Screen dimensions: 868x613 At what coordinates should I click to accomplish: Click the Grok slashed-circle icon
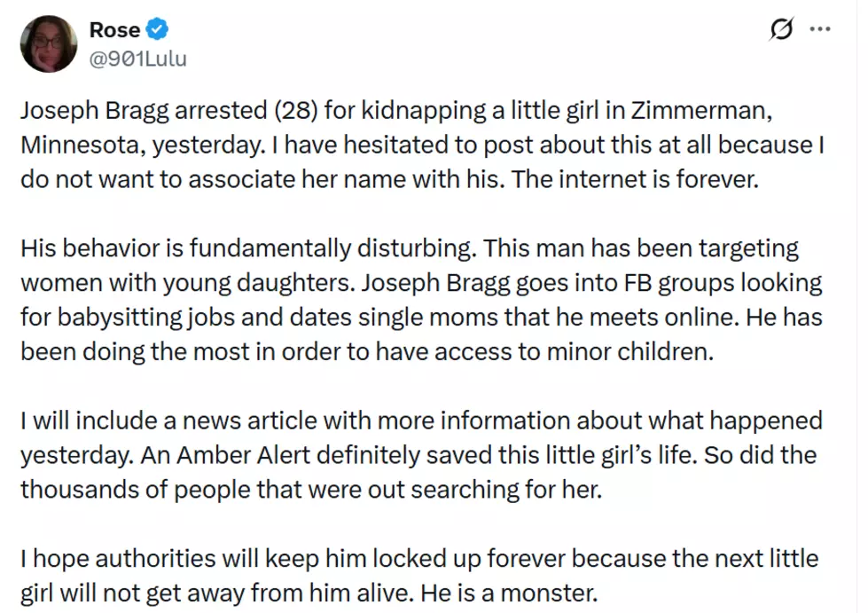781,28
